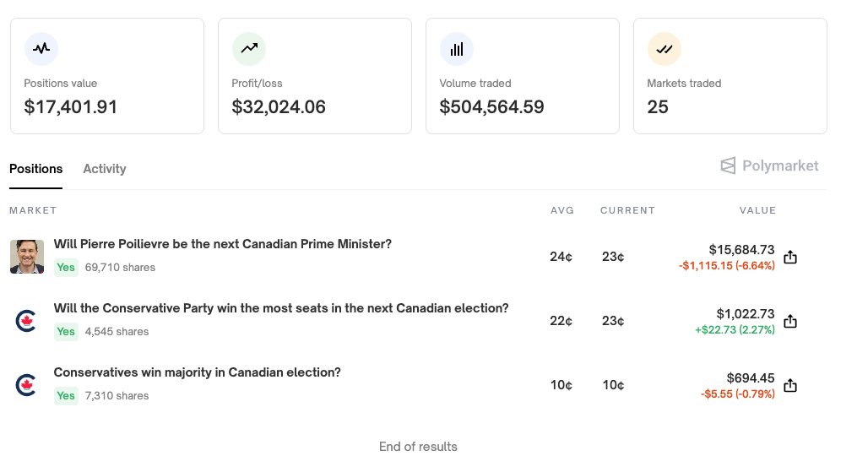Click the Positions value pulse icon
The image size is (868, 456).
click(x=41, y=49)
